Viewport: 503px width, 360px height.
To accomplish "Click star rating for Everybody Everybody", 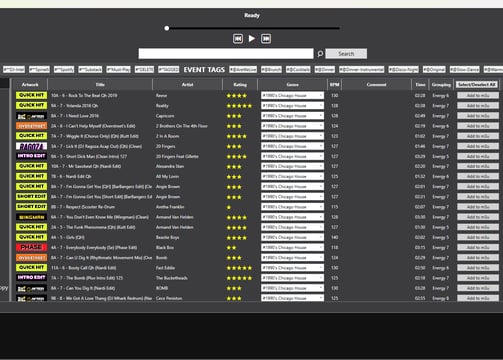I will pyautogui.click(x=231, y=248).
